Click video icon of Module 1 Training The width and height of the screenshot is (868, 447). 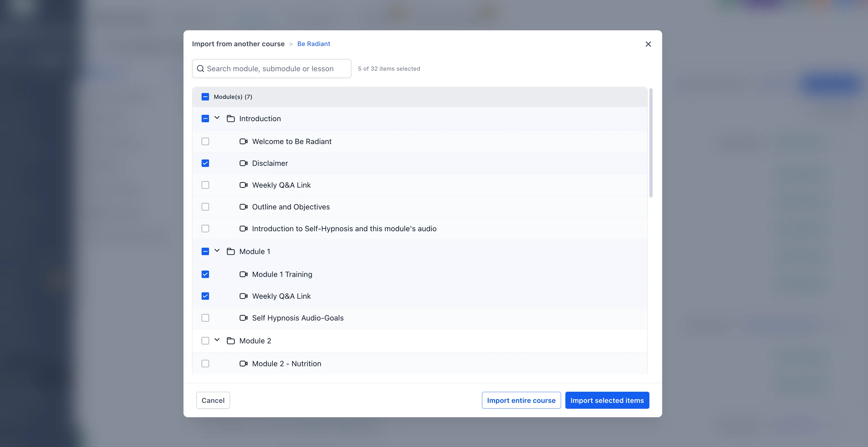point(243,274)
